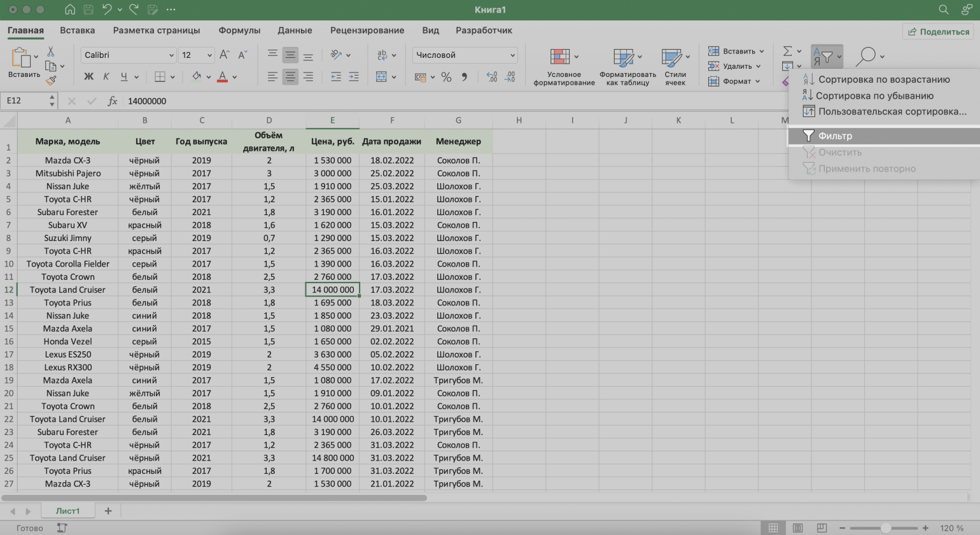Toggle center horizontal alignment
This screenshot has width=980, height=535.
[290, 77]
